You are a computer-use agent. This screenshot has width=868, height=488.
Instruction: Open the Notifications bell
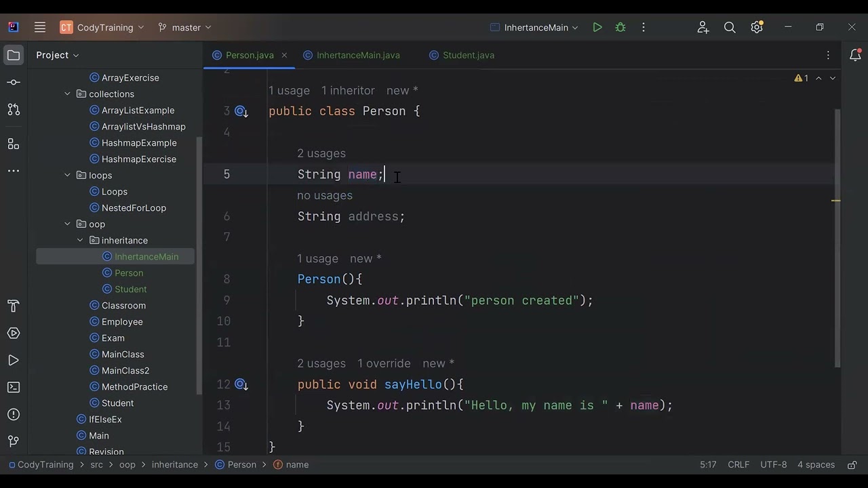(855, 55)
